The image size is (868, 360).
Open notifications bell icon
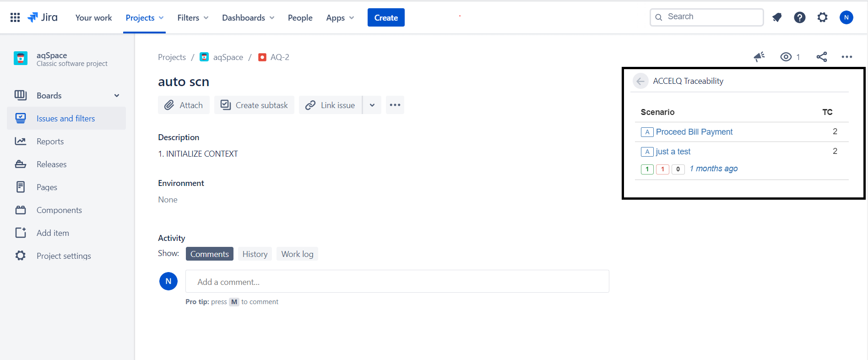(777, 17)
